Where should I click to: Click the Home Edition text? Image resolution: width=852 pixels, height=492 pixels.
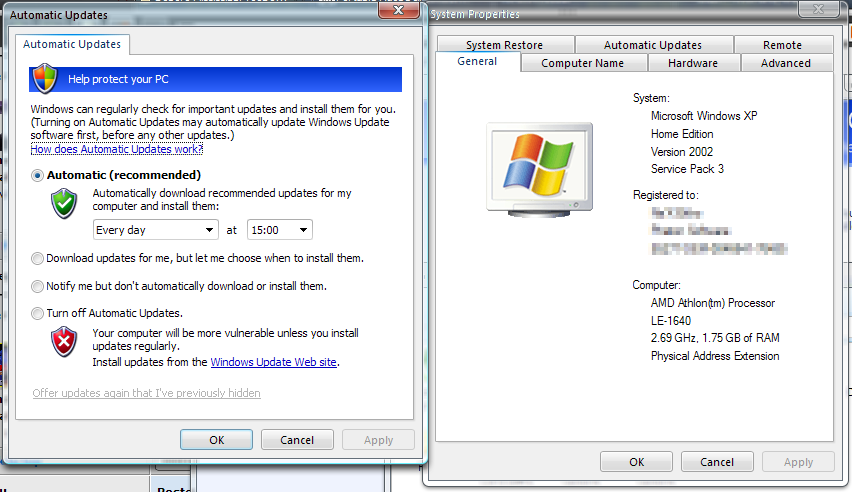(x=682, y=134)
